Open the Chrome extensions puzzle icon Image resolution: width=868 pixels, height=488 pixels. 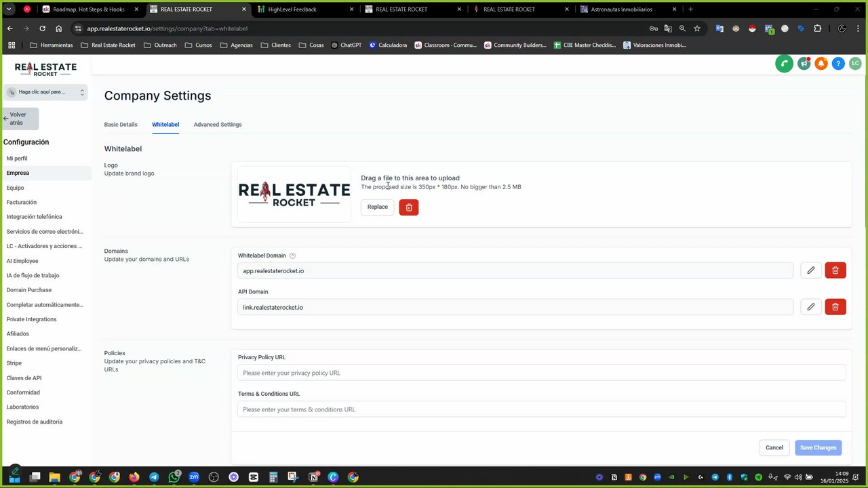point(817,28)
